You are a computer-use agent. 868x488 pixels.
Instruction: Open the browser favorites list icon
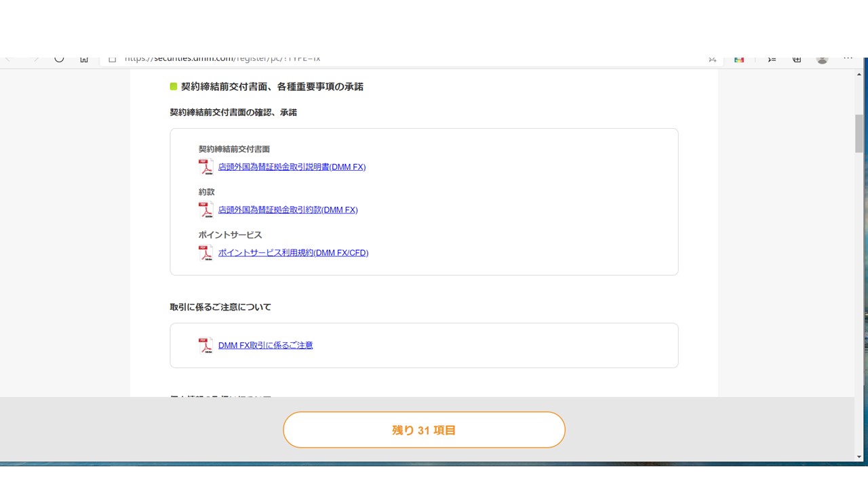click(x=772, y=60)
